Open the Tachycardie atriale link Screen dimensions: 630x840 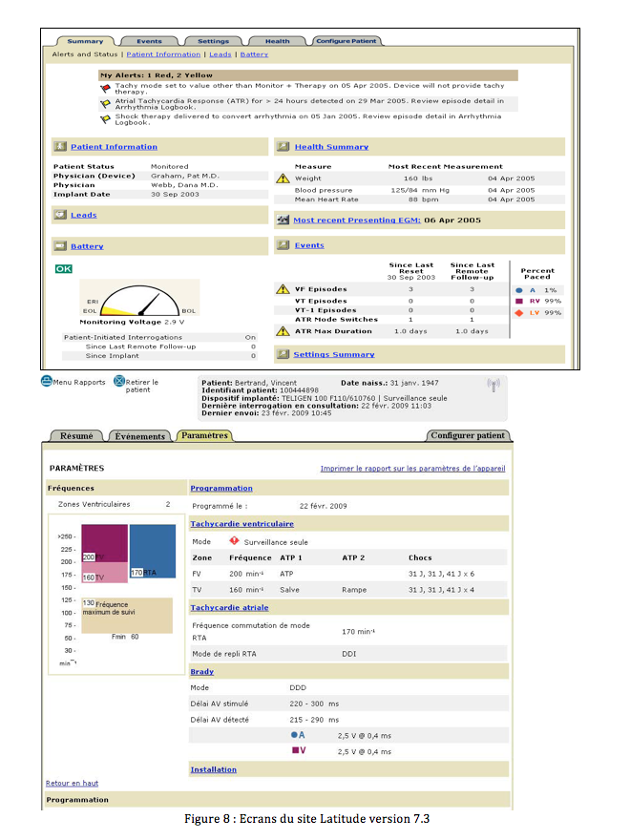pos(229,607)
